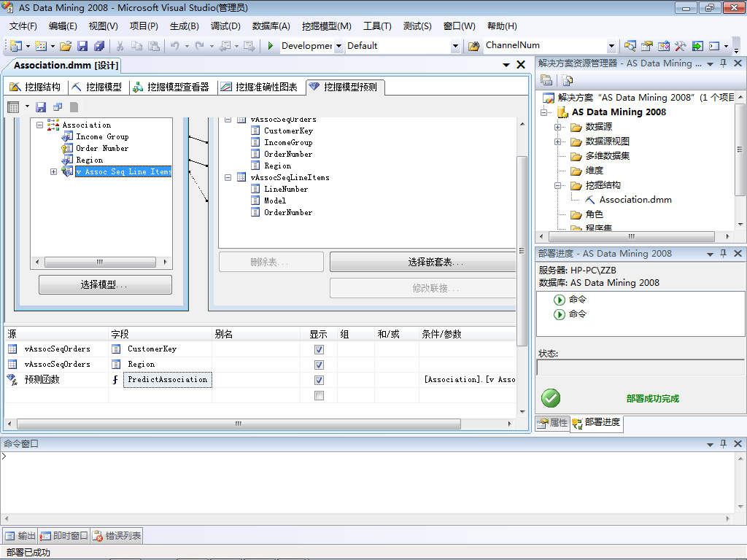
Task: Uncheck 显示 for the PredictAssociation row
Action: [x=320, y=380]
